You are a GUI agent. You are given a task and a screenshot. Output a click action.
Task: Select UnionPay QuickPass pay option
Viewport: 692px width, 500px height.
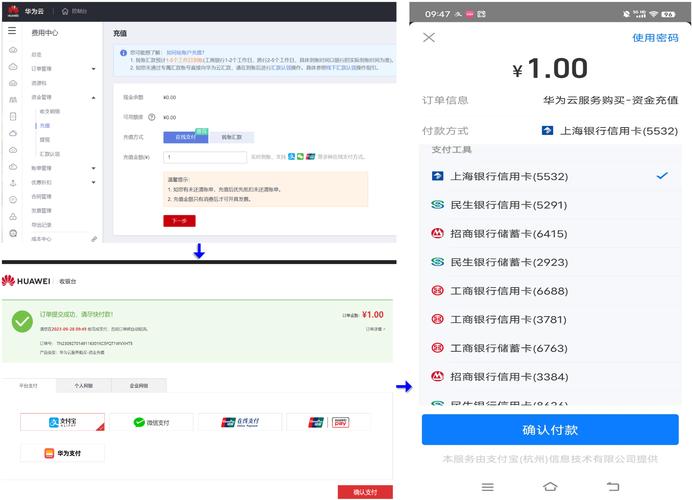point(329,422)
